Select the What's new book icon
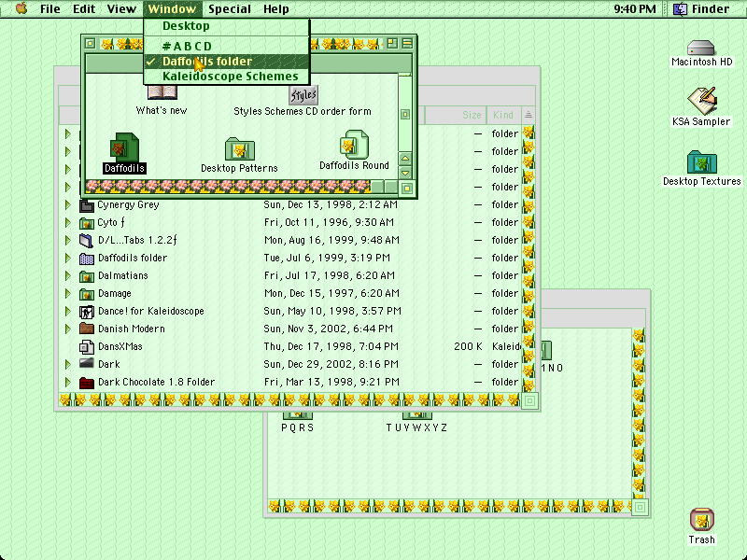 click(162, 92)
